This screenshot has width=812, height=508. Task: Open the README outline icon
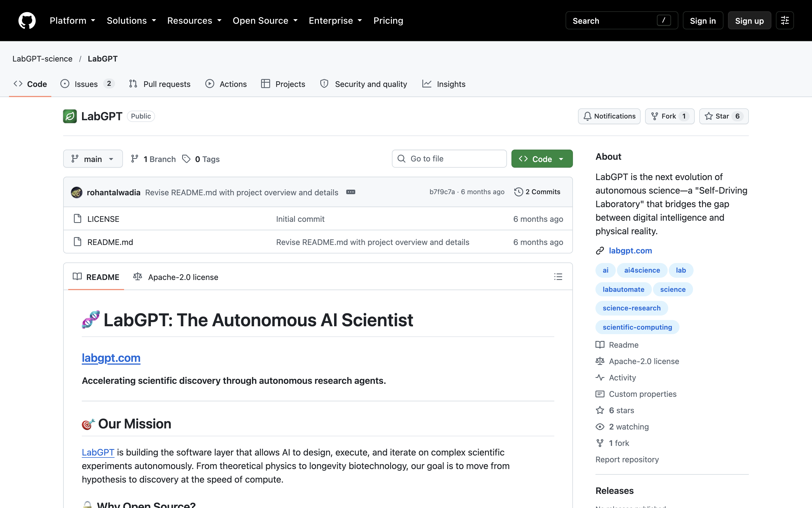[558, 277]
